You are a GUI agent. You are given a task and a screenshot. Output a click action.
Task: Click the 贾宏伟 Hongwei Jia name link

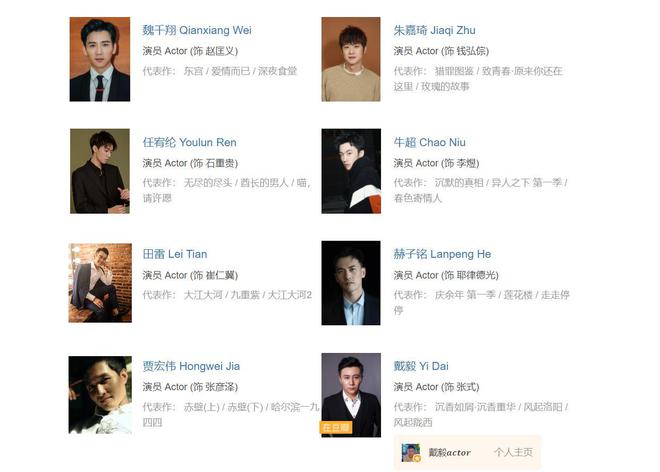pos(191,366)
